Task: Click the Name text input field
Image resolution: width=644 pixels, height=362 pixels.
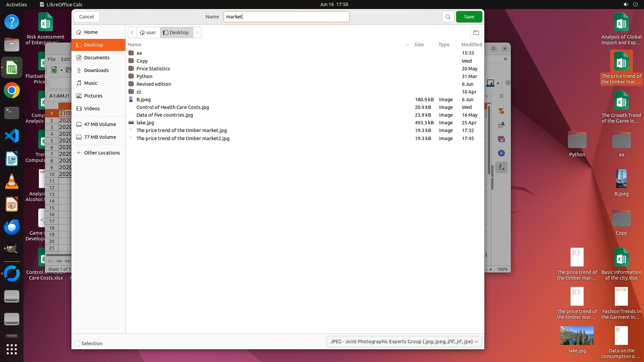Action: pos(286,17)
